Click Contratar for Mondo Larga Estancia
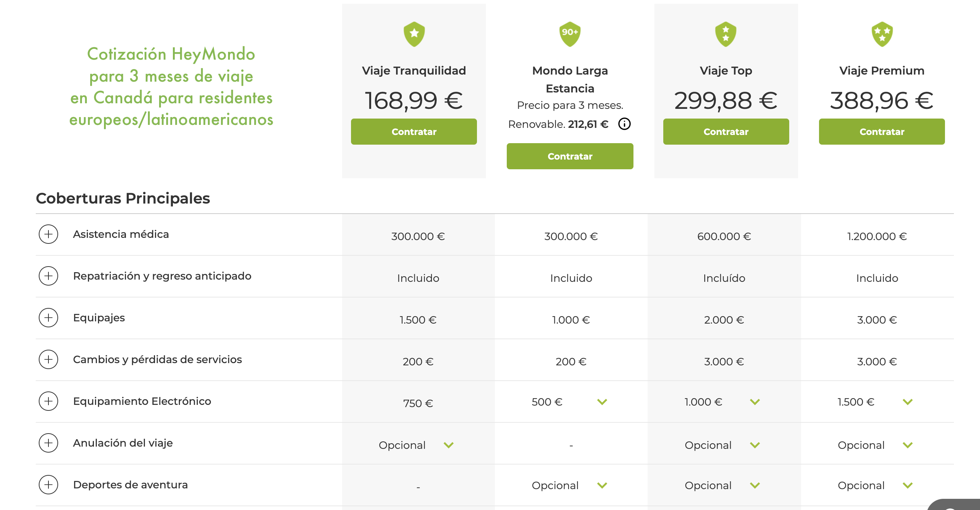Screen dimensions: 980x510 [570, 156]
